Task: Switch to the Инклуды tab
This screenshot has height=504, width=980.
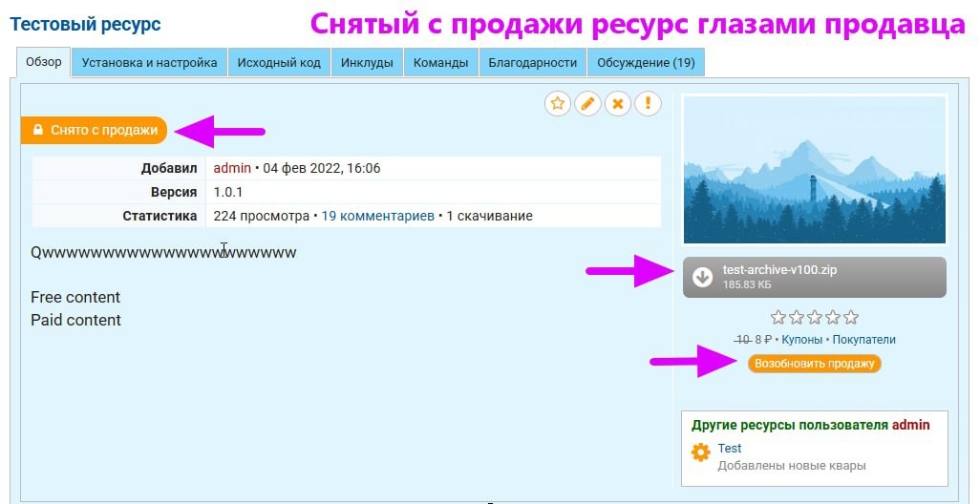Action: click(x=367, y=63)
